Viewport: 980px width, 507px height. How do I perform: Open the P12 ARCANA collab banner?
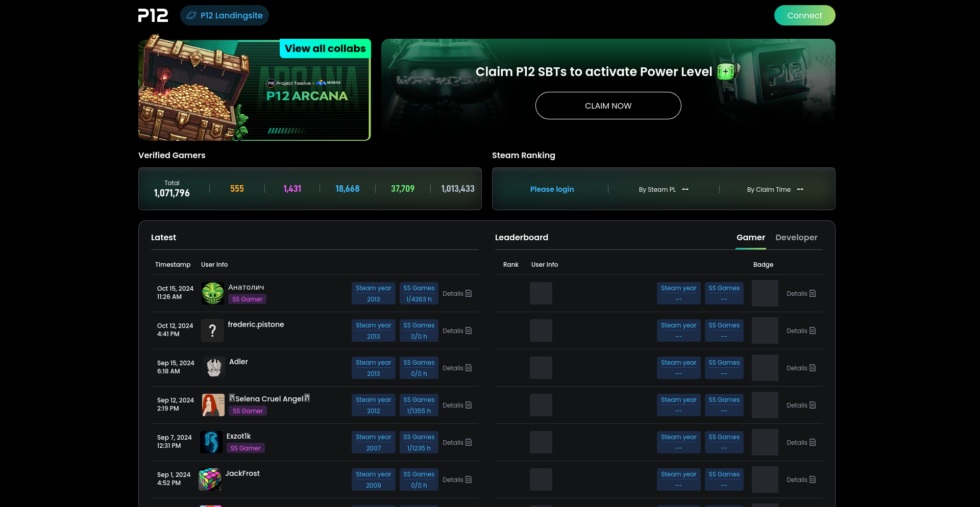tap(255, 90)
